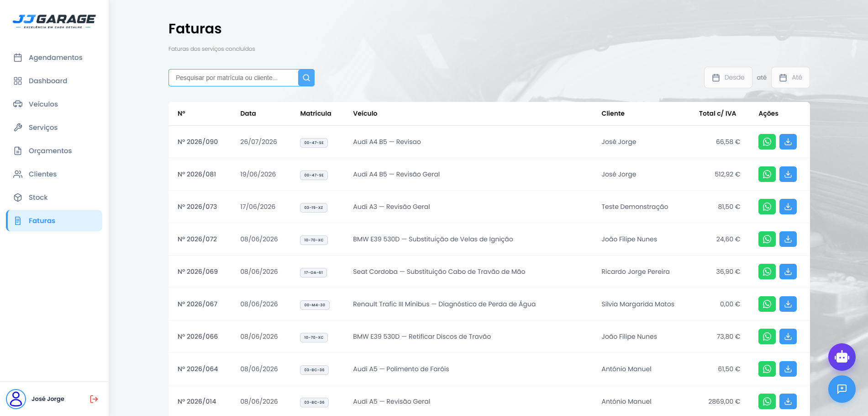The height and width of the screenshot is (416, 868).
Task: Send invoice 2026/073 via WhatsApp
Action: click(767, 207)
